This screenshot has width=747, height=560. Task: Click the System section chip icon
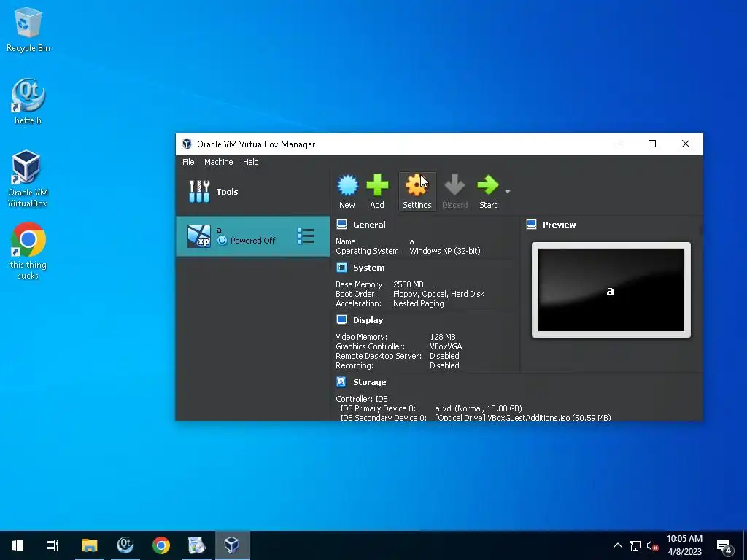pyautogui.click(x=341, y=268)
